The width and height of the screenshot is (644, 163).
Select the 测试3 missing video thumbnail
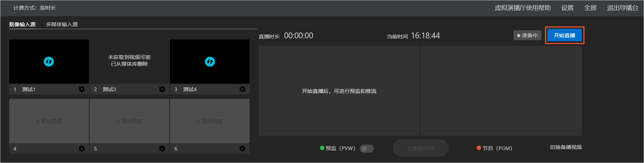pyautogui.click(x=129, y=62)
